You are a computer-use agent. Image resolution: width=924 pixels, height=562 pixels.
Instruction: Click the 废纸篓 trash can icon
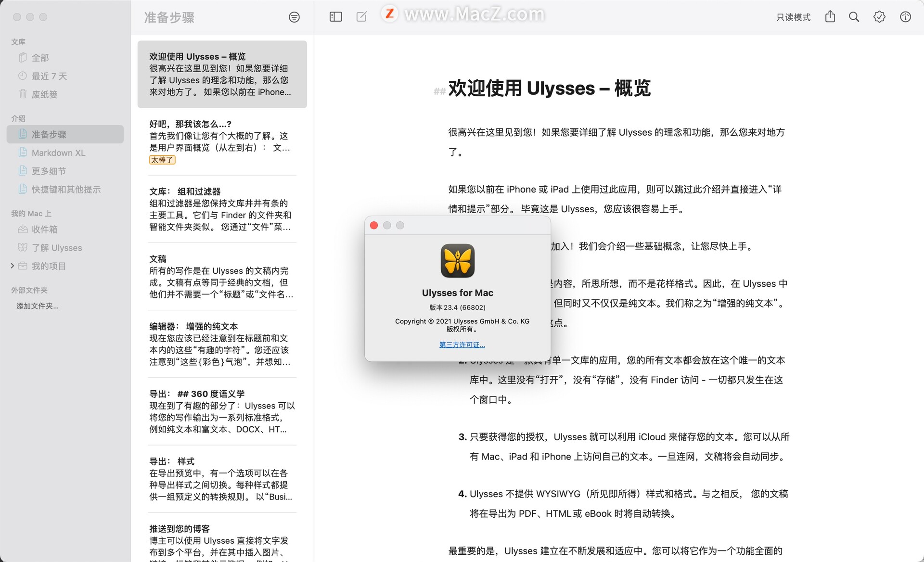[x=23, y=94]
